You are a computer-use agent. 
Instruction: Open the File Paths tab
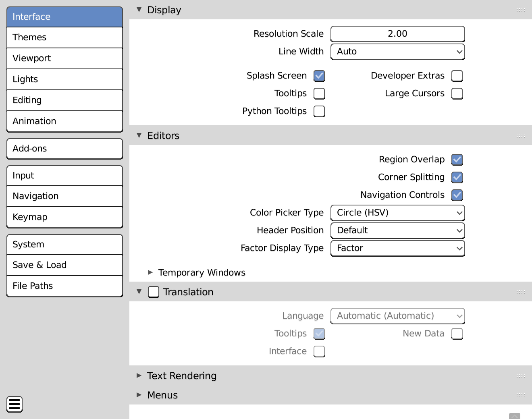(64, 286)
